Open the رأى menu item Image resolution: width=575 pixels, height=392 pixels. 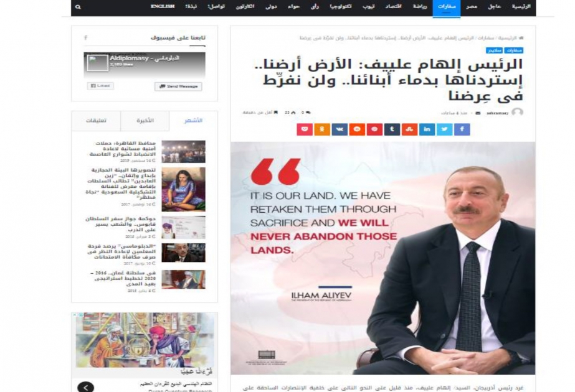tap(315, 7)
